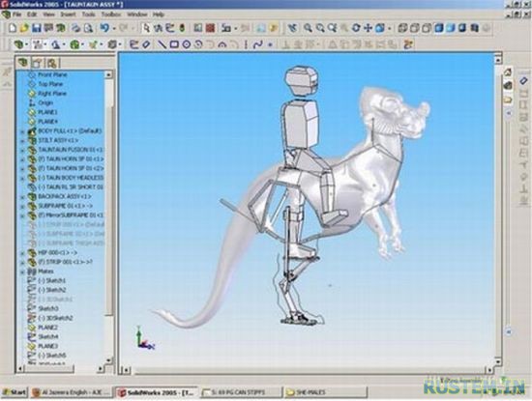
Task: Select PLANE1 in the feature tree
Action: click(47, 112)
